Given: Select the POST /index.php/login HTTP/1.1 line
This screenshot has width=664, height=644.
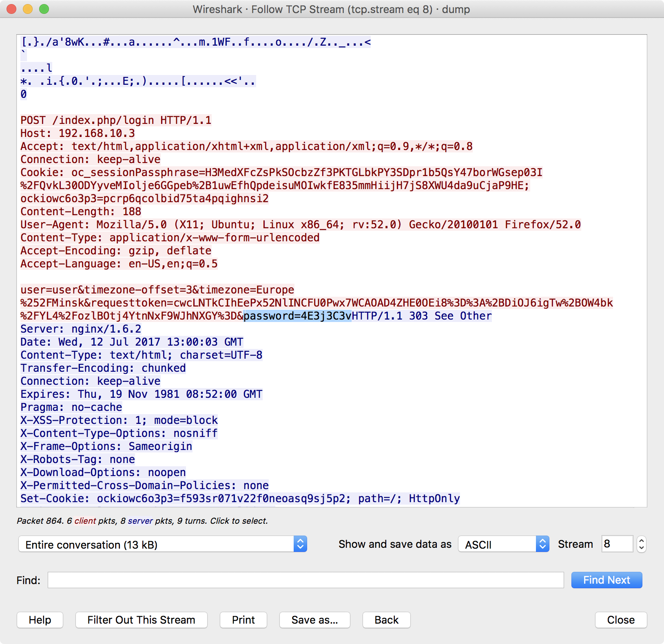Looking at the screenshot, I should pyautogui.click(x=116, y=120).
